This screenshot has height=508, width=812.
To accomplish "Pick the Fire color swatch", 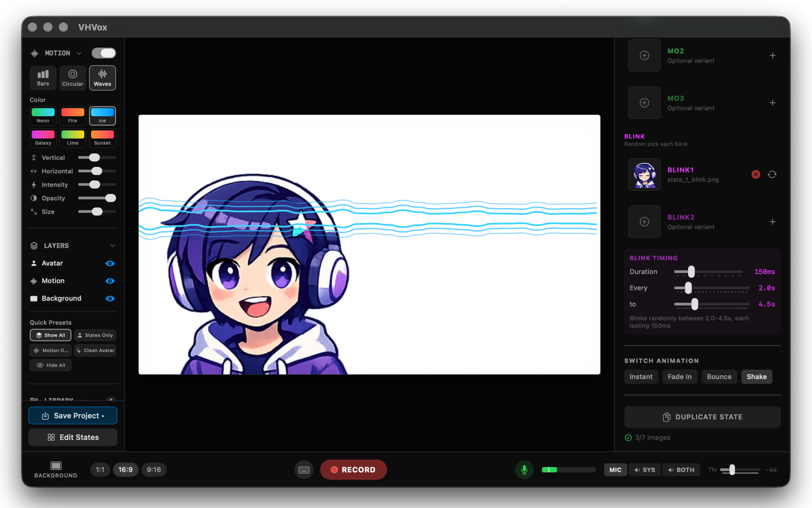I will 72,116.
